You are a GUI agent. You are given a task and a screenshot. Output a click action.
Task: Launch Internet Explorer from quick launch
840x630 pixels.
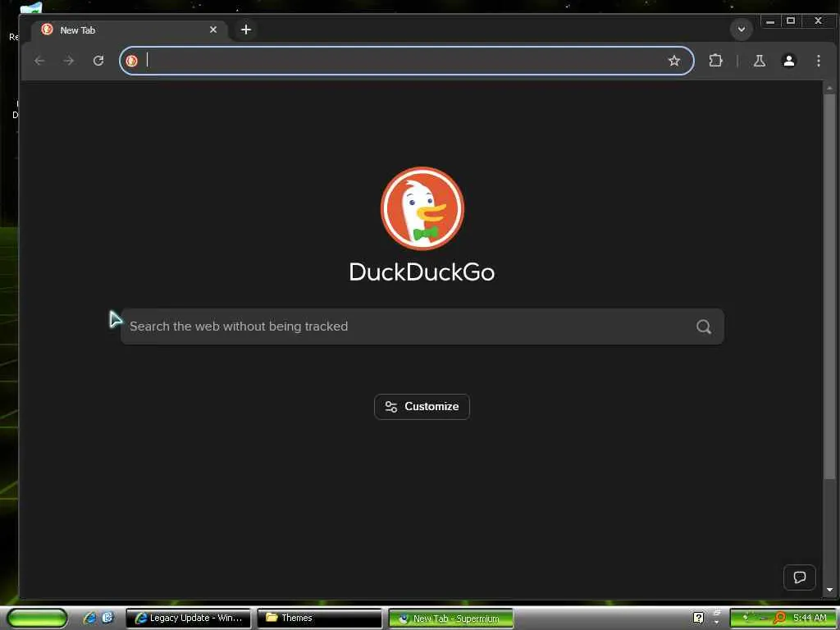(89, 618)
